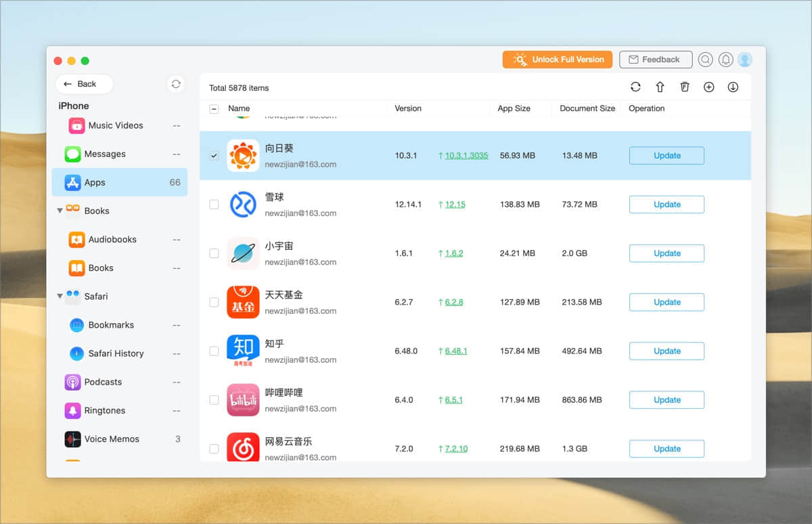The height and width of the screenshot is (524, 812).
Task: Update the 向日葵 app
Action: [667, 156]
